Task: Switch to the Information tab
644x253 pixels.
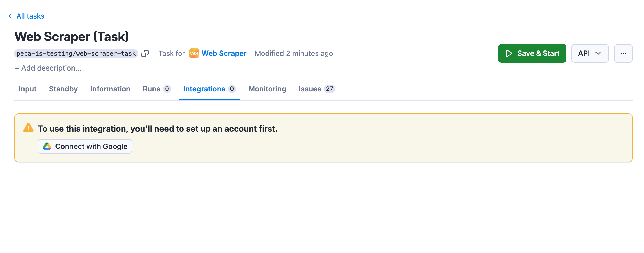Action: tap(110, 89)
